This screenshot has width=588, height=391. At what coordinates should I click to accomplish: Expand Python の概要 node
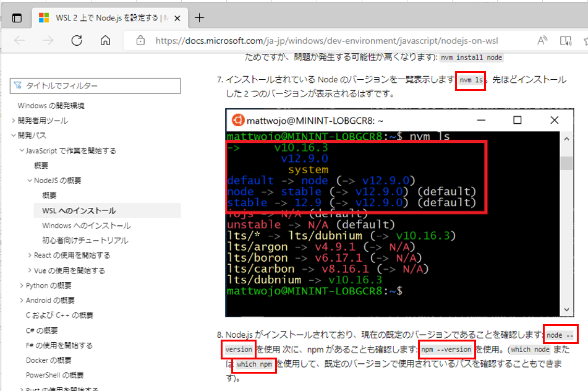coord(22,286)
